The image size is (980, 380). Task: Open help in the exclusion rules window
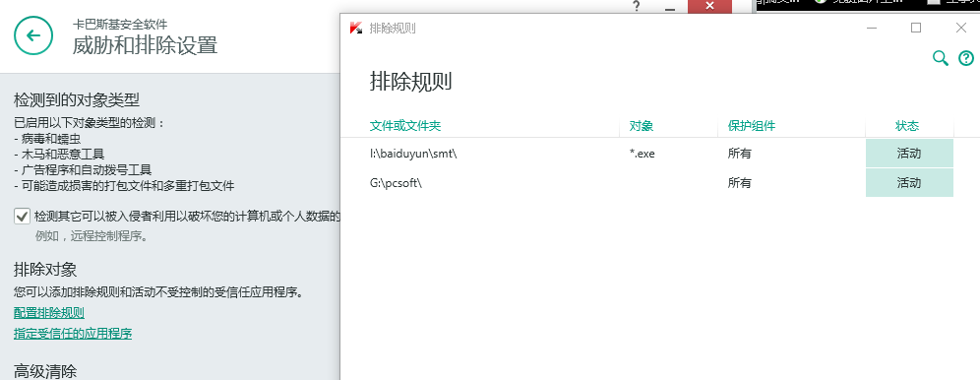[966, 59]
